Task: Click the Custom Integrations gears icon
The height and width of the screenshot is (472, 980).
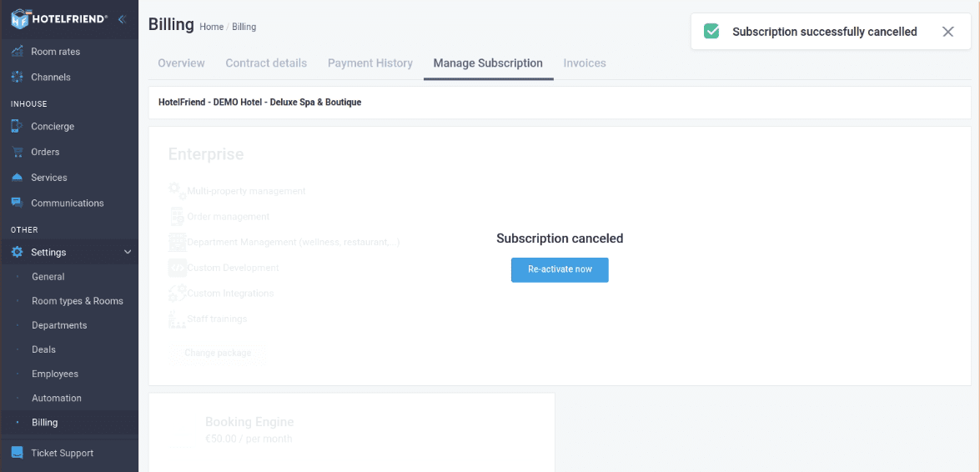Action: (x=177, y=294)
